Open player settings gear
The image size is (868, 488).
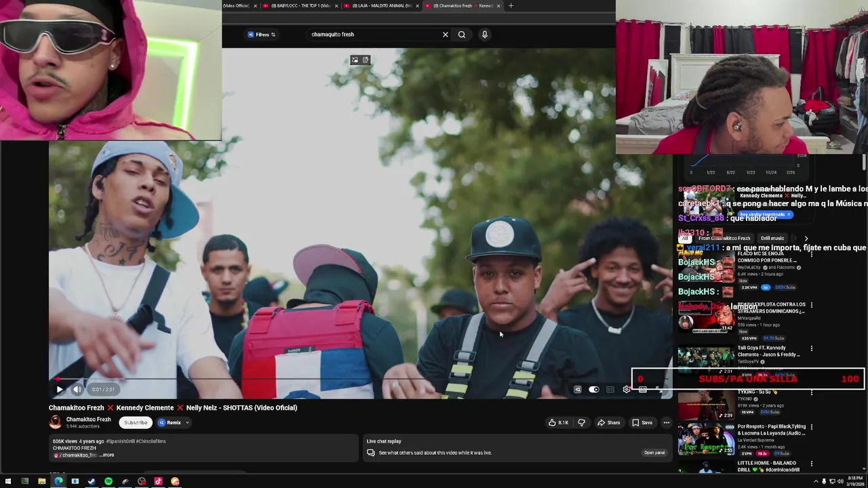pos(626,390)
